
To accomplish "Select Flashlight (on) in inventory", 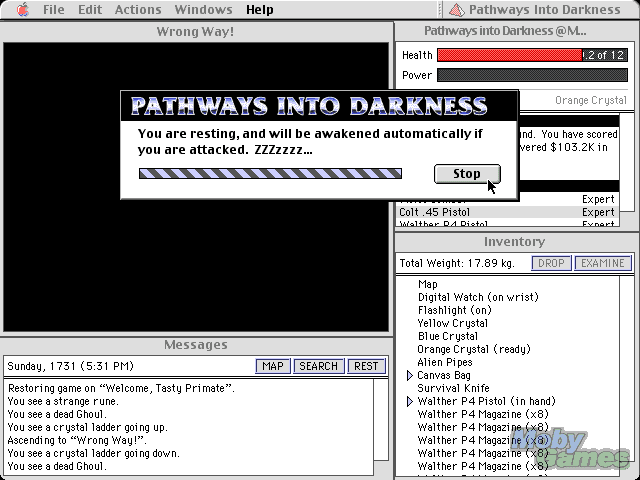I will (x=454, y=311).
